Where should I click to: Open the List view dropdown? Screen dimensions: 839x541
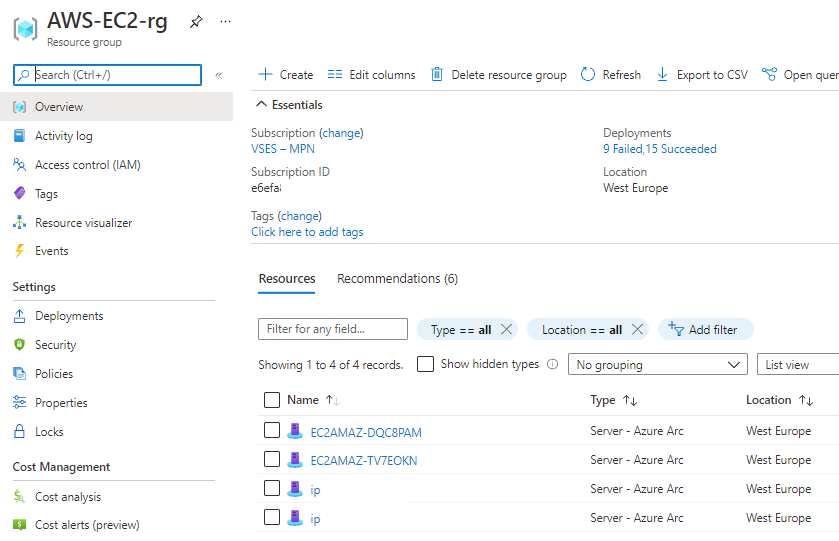coord(798,365)
